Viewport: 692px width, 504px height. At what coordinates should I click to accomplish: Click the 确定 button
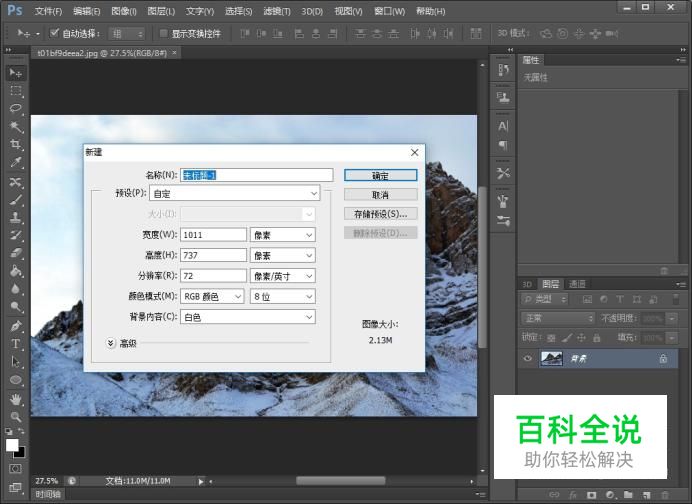pyautogui.click(x=380, y=175)
